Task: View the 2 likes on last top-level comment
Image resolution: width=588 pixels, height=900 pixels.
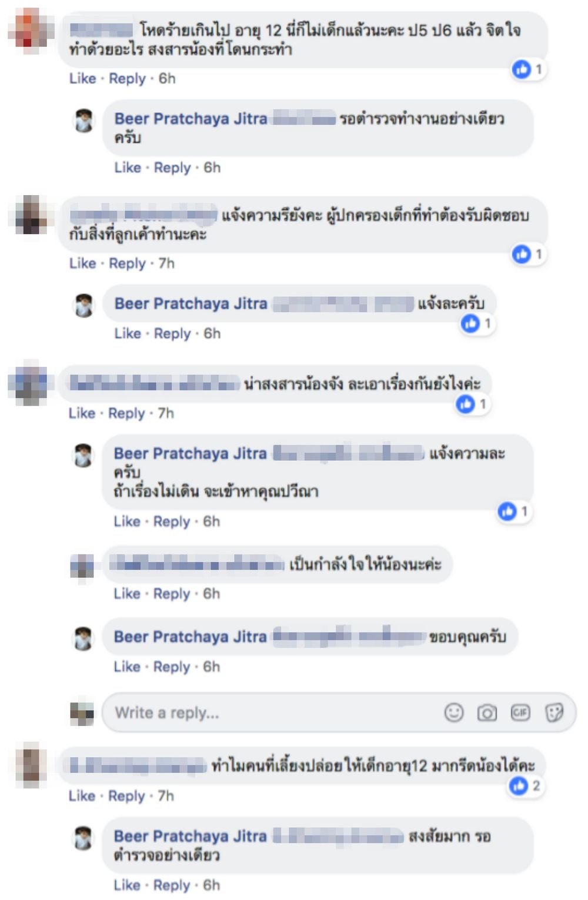Action: pyautogui.click(x=525, y=785)
